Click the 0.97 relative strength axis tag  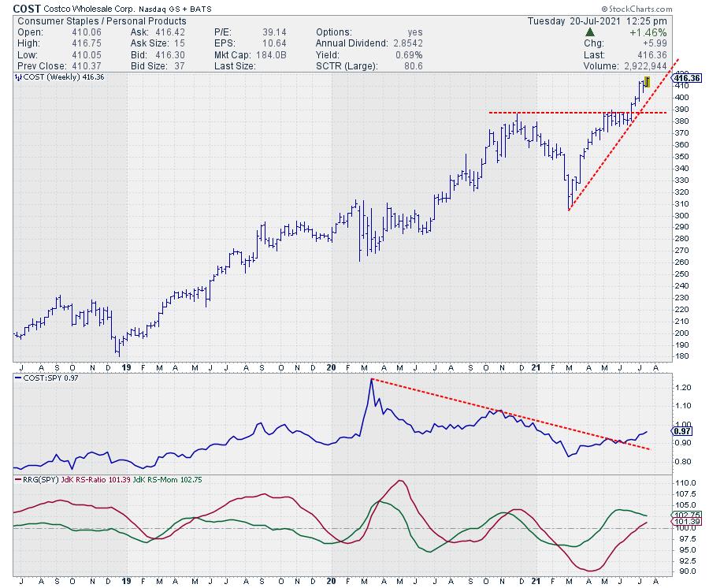coord(682,432)
